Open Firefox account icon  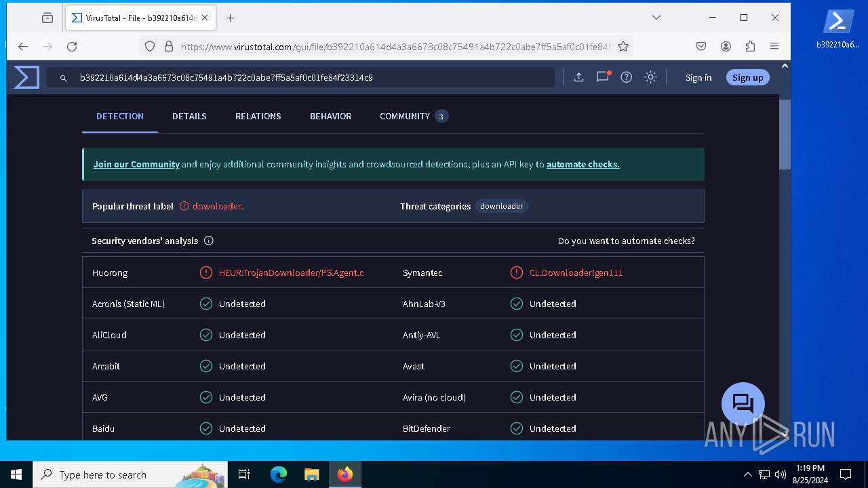(x=726, y=47)
